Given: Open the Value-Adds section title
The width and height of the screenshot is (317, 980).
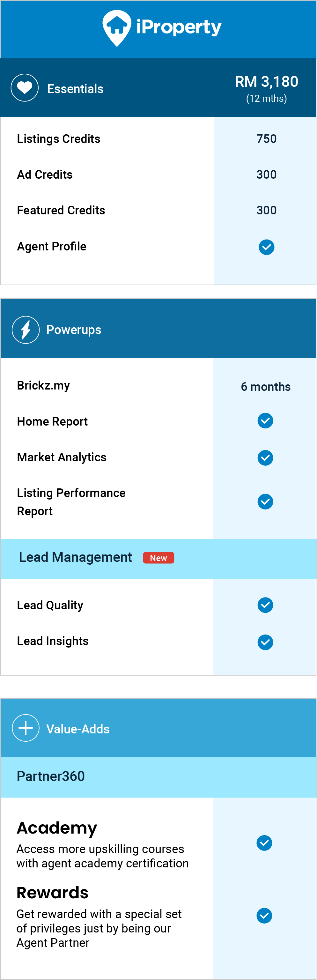Looking at the screenshot, I should coord(78,729).
